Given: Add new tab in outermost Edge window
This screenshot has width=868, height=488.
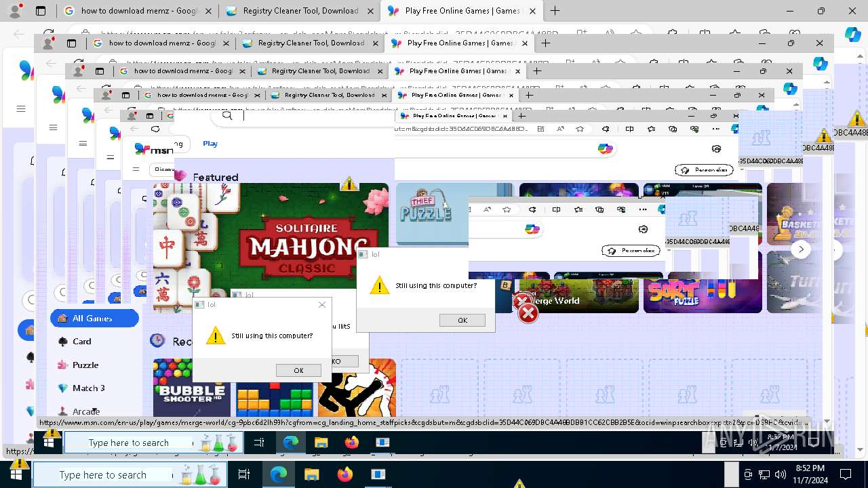Looking at the screenshot, I should point(555,11).
